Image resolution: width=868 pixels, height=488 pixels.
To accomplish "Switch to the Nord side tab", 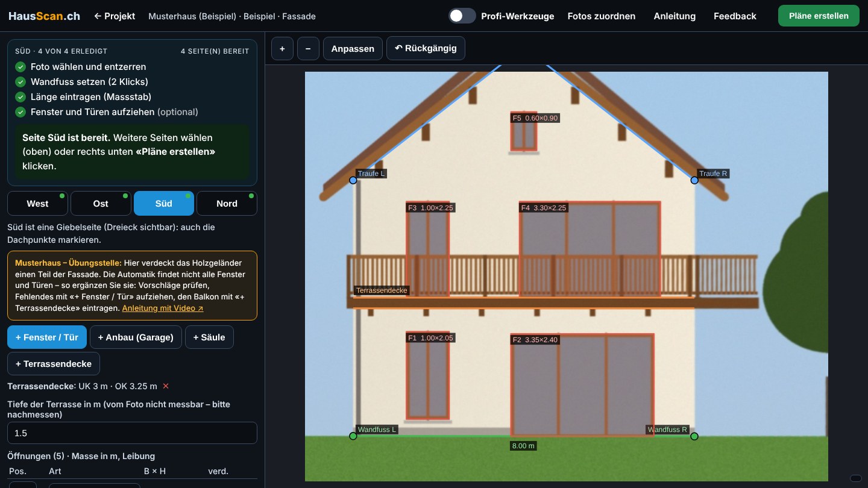I will (227, 204).
